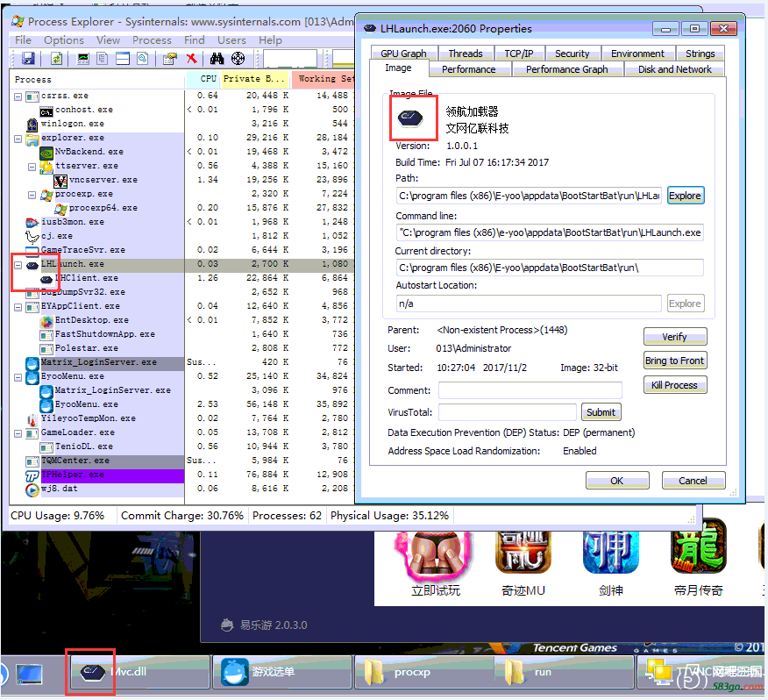Viewport: 768px width, 700px height.
Task: Click the TPHelper.exe TP icon
Action: coord(32,476)
